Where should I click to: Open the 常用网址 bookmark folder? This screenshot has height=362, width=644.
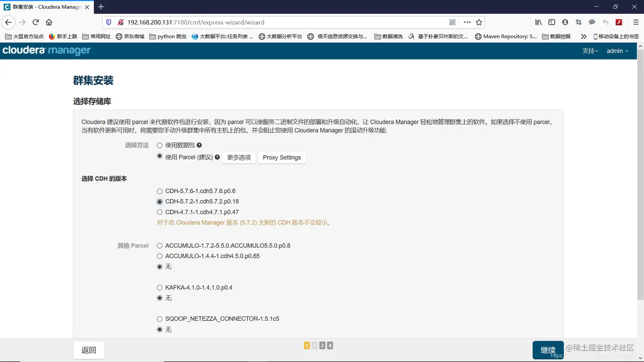pos(96,37)
